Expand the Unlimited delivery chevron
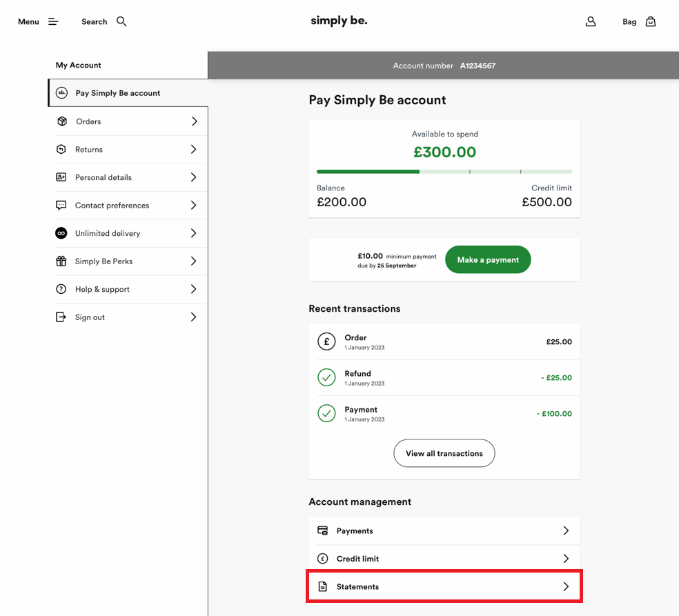 pyautogui.click(x=194, y=233)
